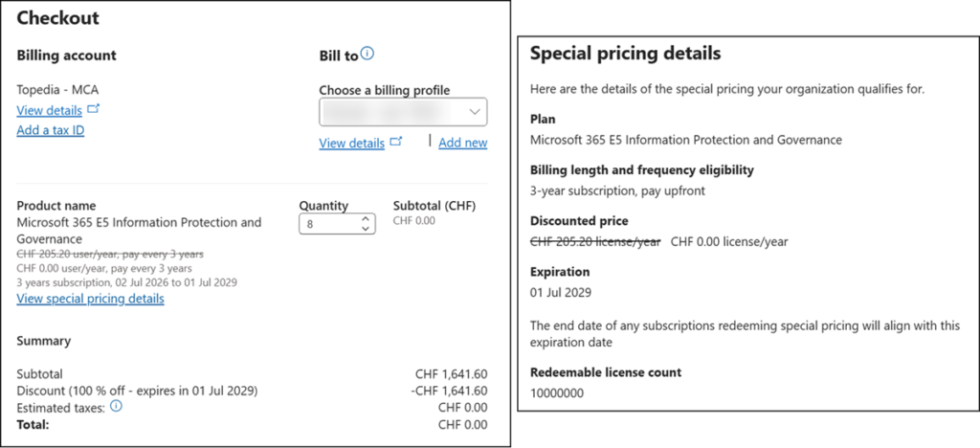
Task: Click the Add new billing profile link
Action: pyautogui.click(x=463, y=143)
